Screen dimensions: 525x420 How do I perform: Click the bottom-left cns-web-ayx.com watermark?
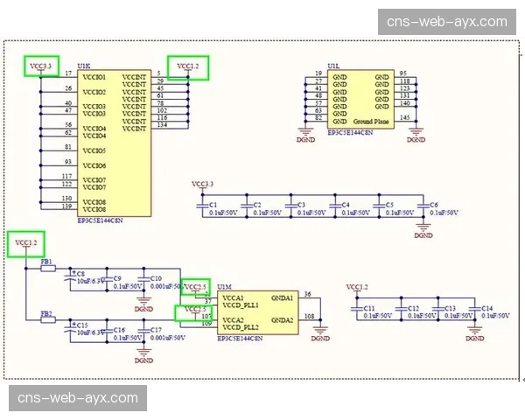tap(78, 398)
